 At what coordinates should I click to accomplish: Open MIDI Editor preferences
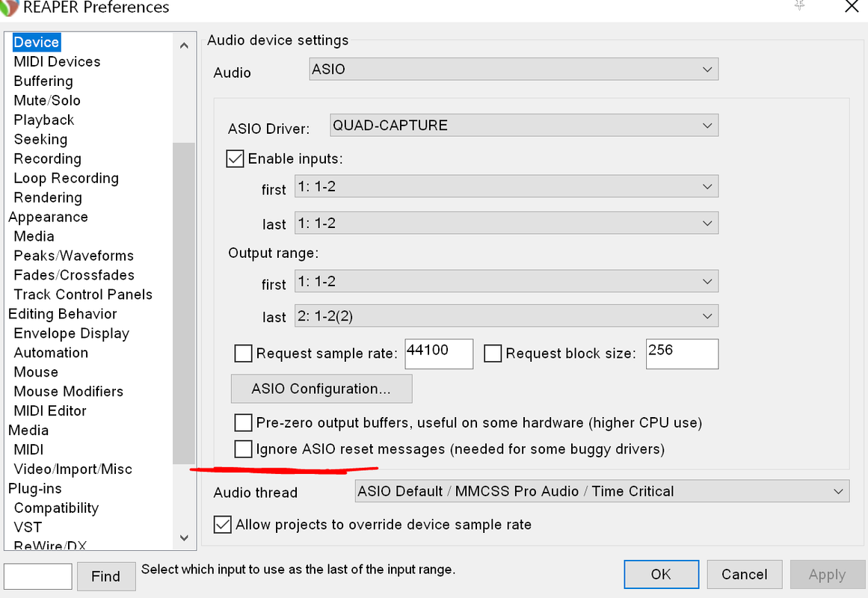click(50, 410)
